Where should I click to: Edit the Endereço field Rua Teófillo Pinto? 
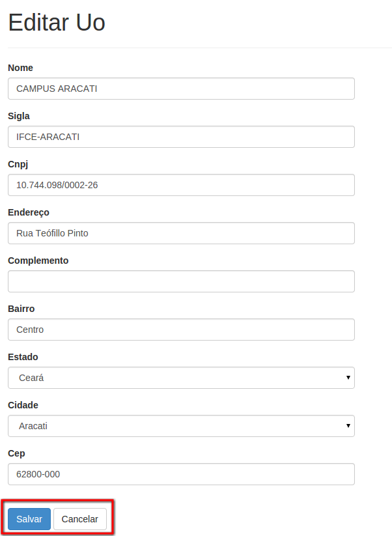coord(181,233)
